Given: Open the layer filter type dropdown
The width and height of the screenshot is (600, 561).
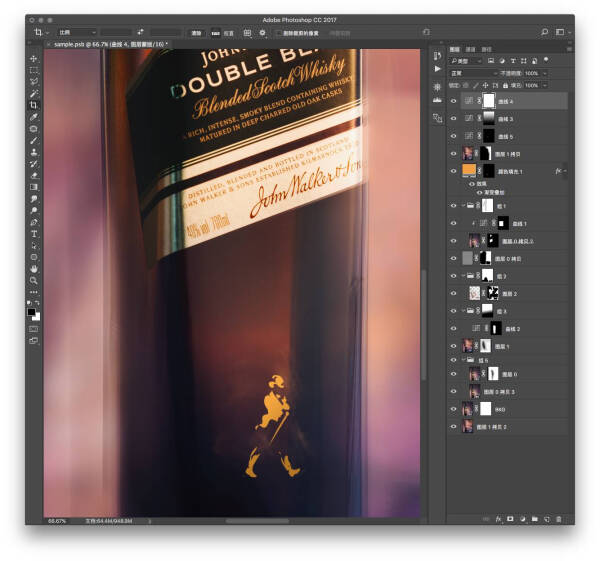Looking at the screenshot, I should pos(465,61).
